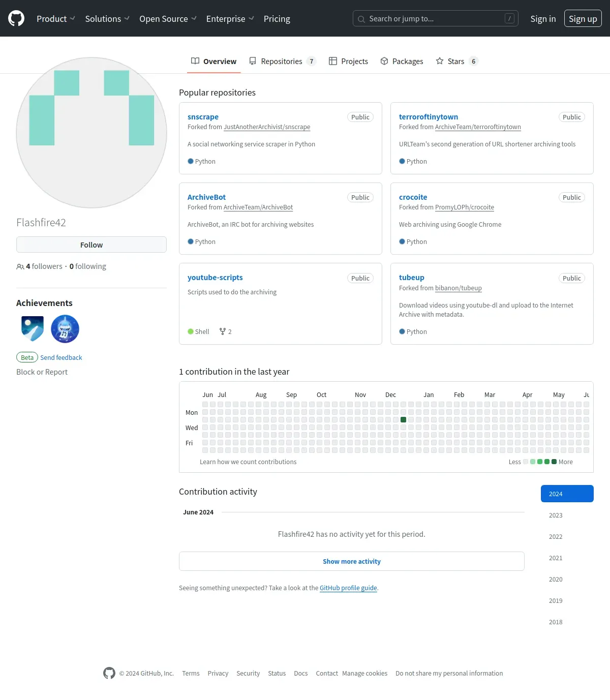Viewport: 610px width, 700px height.
Task: Open bibanon/tubeup fork source
Action: tap(458, 288)
